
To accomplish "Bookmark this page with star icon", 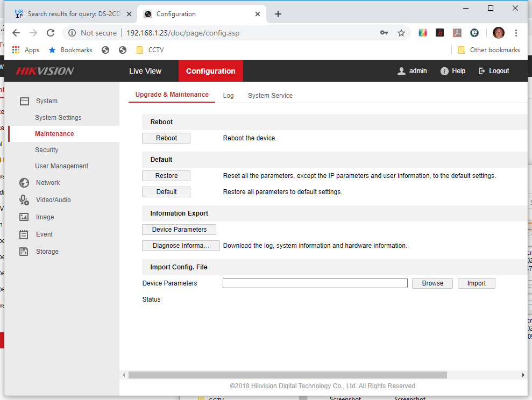I will [401, 33].
